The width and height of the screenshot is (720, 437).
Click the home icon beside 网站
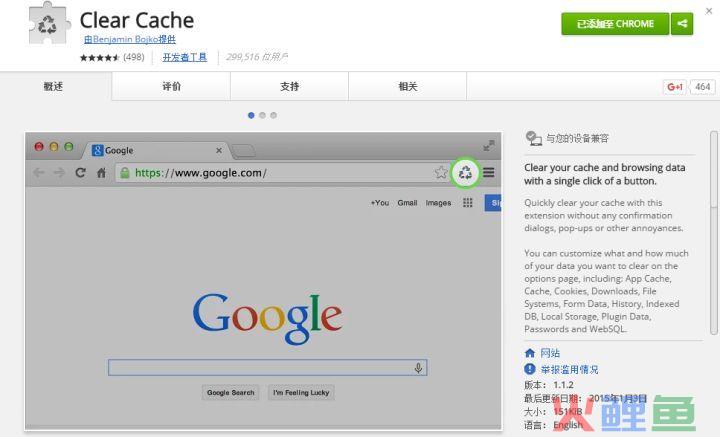(x=530, y=353)
